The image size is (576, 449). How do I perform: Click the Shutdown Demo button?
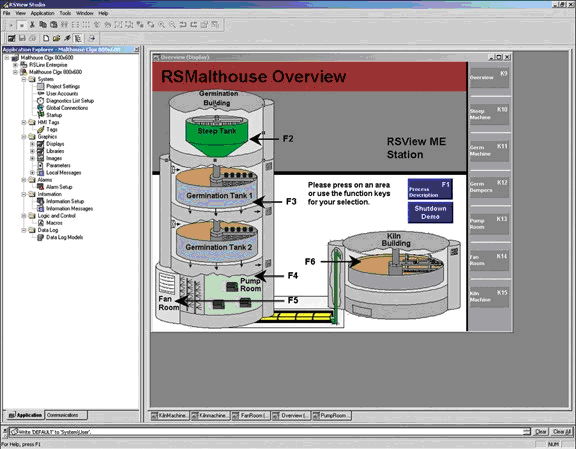click(x=430, y=212)
